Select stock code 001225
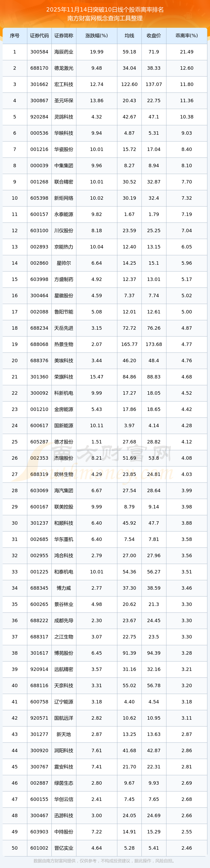Viewport: 210px width, 868px height. click(39, 572)
